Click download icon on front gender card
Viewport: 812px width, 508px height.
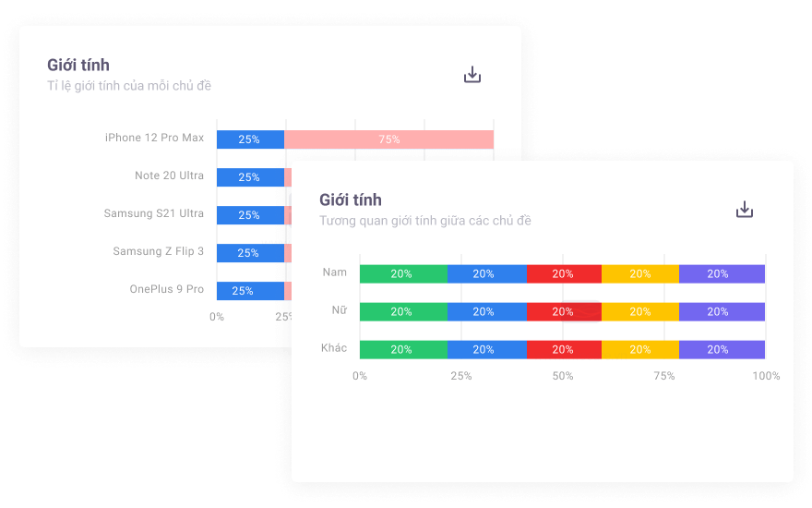[x=745, y=210]
